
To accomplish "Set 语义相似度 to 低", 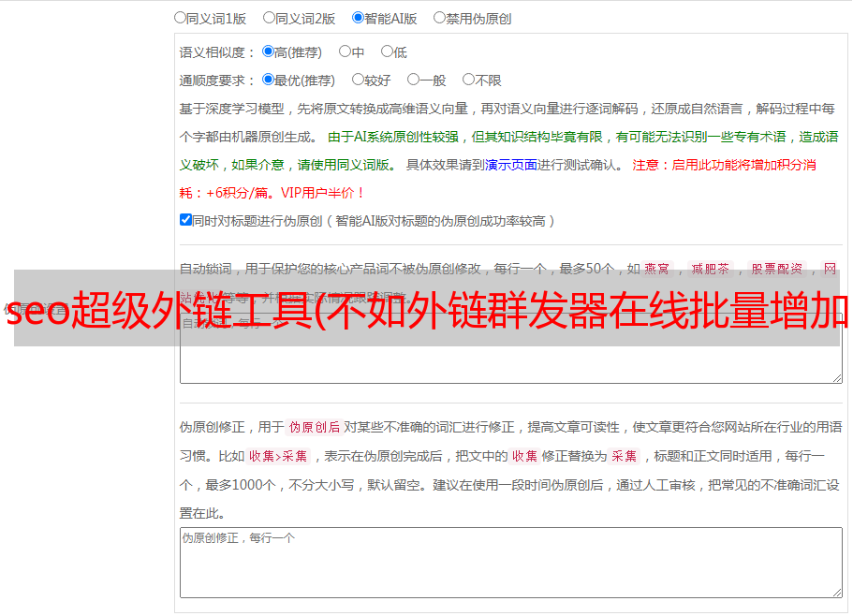I will click(x=387, y=51).
